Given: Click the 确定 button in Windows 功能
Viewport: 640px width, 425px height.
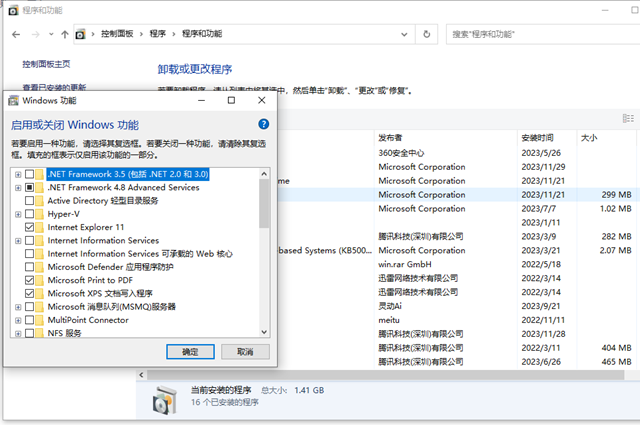Looking at the screenshot, I should pos(190,352).
